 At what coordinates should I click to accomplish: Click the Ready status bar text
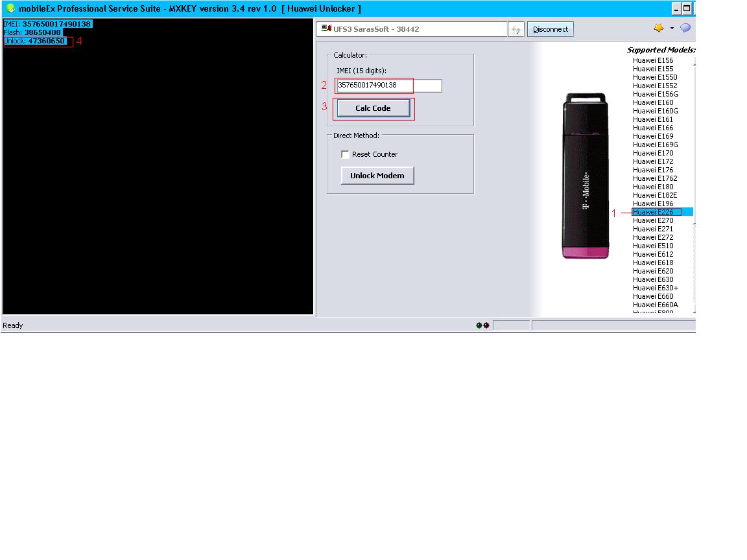13,326
